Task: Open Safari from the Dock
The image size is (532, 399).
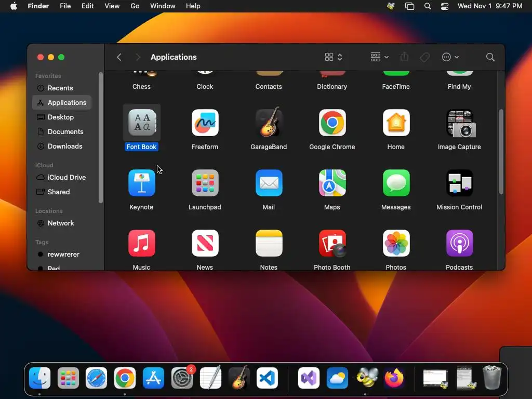Action: [96, 378]
